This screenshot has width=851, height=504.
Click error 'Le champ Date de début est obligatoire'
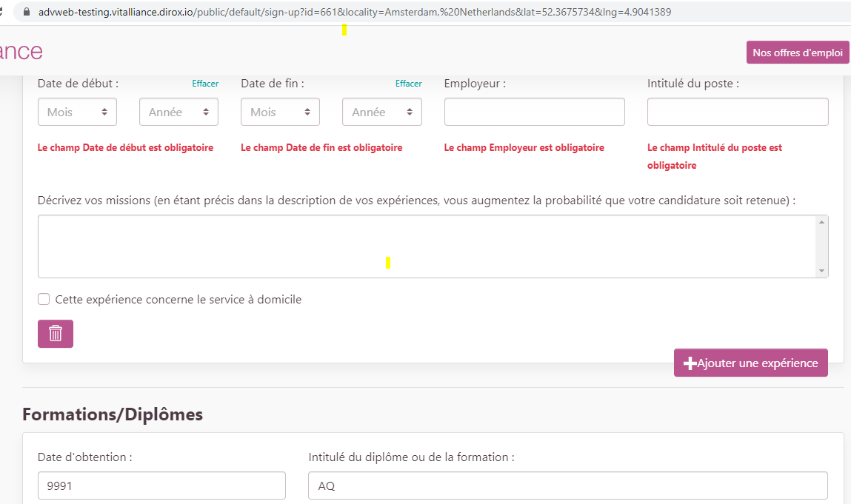pos(125,147)
